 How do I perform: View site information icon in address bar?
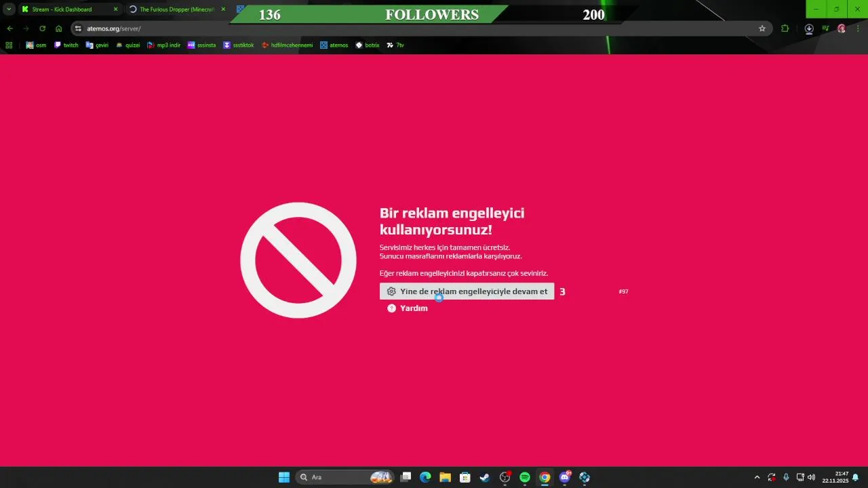[x=78, y=28]
